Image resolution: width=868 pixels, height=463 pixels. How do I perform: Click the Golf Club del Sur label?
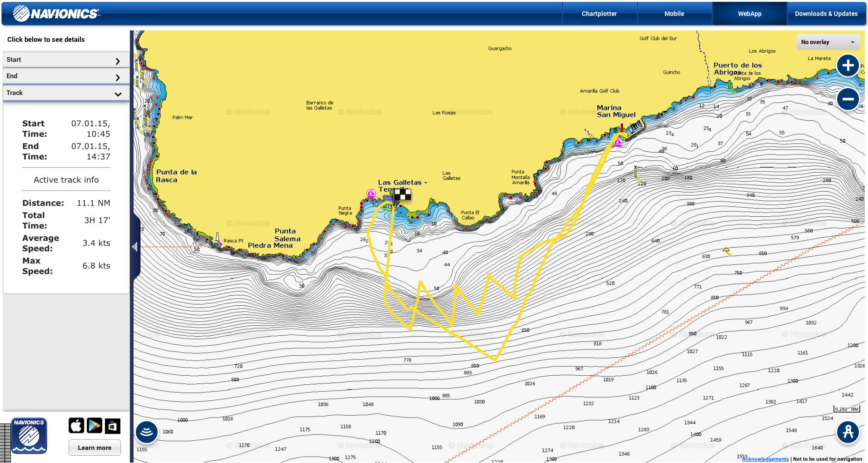[x=658, y=39]
